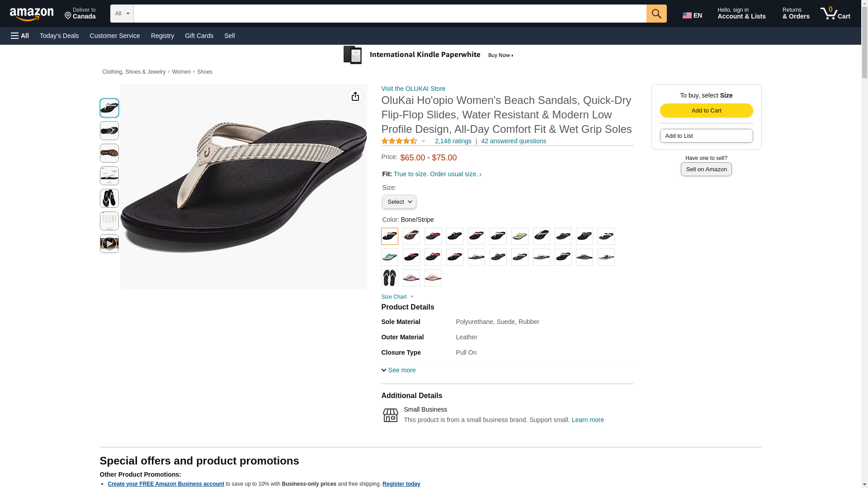Screen dimensions: 868x488
Task: Click the deliver to Canada location
Action: point(80,14)
